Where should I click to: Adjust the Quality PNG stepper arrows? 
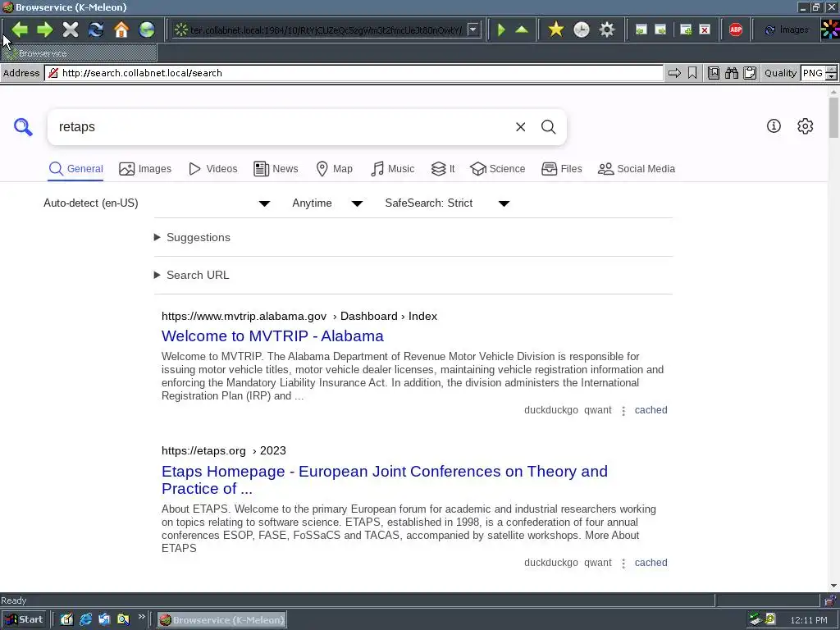pos(832,73)
